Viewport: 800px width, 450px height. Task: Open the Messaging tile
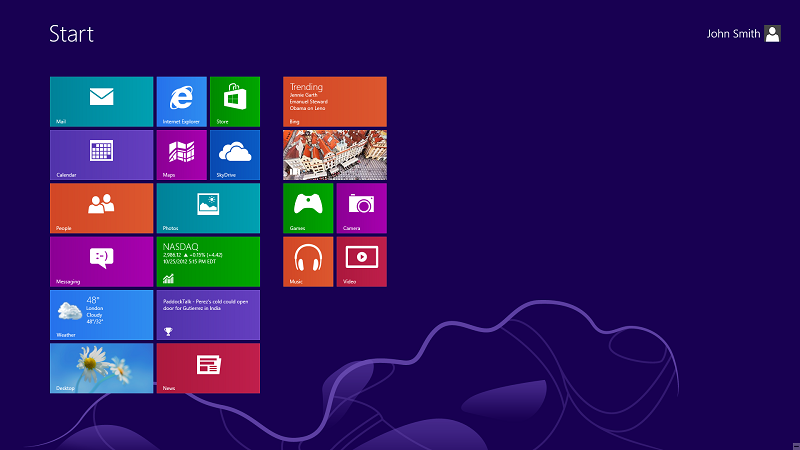[102, 262]
